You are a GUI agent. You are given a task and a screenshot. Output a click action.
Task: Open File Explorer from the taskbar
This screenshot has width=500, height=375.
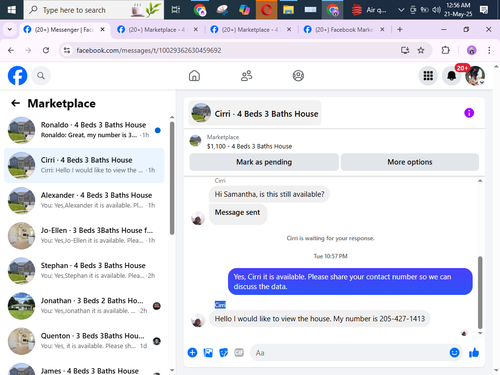pos(288,10)
